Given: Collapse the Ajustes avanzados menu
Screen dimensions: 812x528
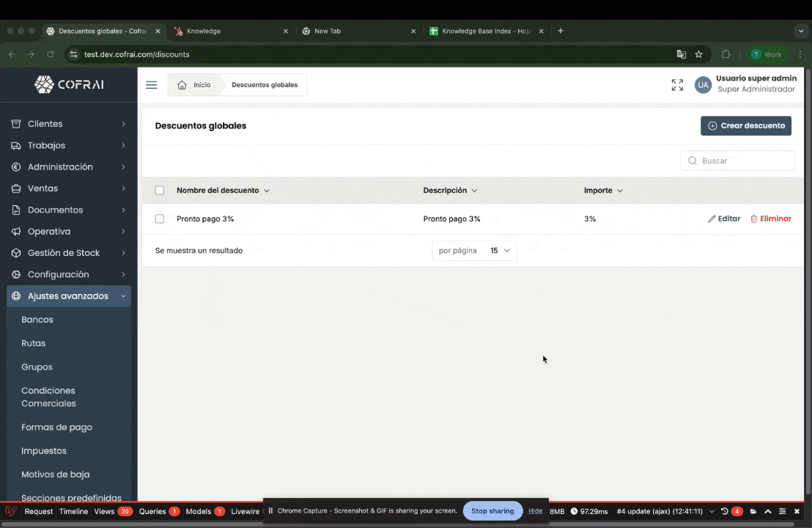Looking at the screenshot, I should 69,296.
